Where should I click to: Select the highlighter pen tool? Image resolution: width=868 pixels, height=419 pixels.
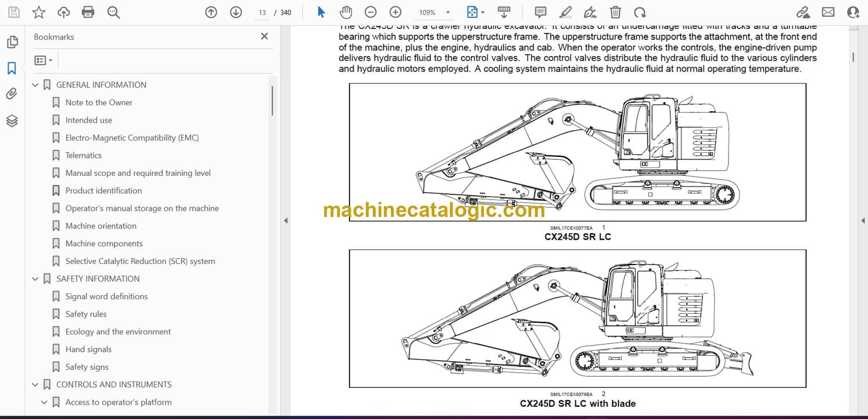pos(565,12)
